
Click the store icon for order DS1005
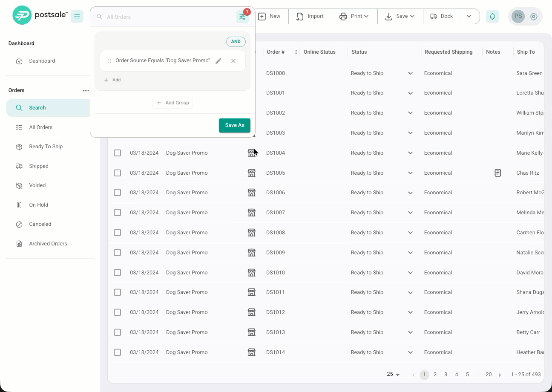(x=252, y=173)
